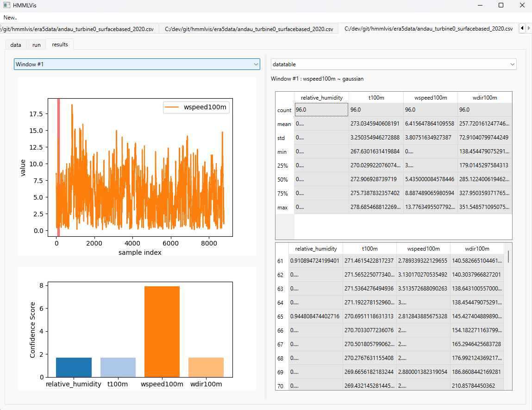Expand the "datatable" view dropdown
Screen dimensions: 532x410
[x=393, y=64]
